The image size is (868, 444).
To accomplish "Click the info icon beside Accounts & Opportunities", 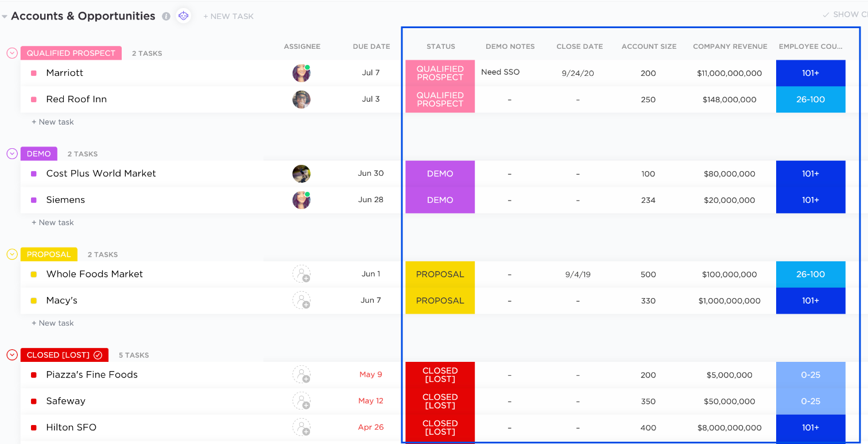I will pyautogui.click(x=166, y=17).
